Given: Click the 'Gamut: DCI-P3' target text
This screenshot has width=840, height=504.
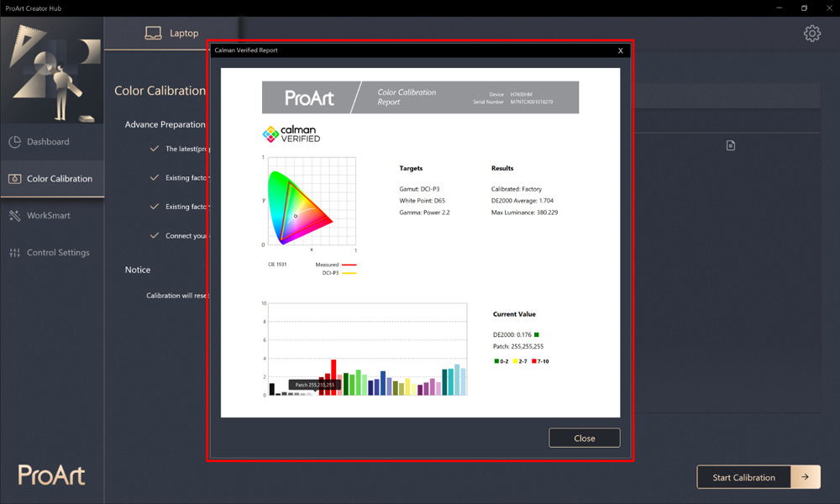Looking at the screenshot, I should (x=419, y=189).
